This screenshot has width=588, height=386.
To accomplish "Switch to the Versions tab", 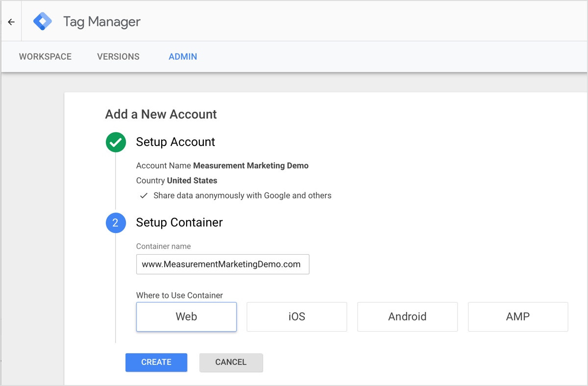I will (118, 57).
